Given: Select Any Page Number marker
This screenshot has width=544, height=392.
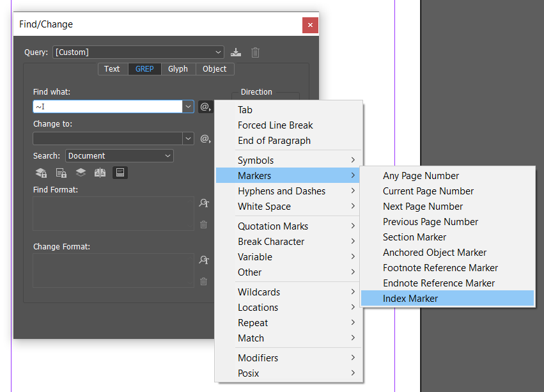Looking at the screenshot, I should [447, 175].
